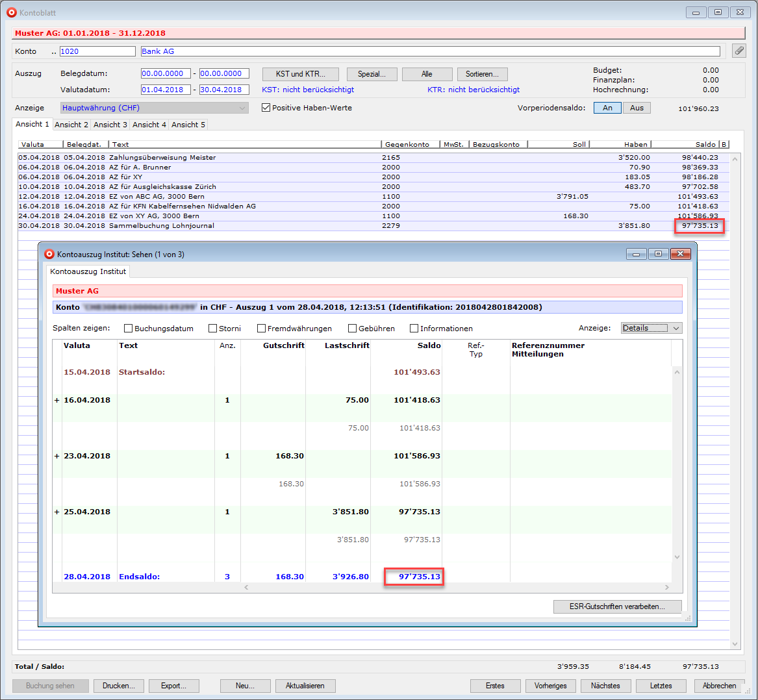Maximize the Kontoauszug Institut dialog
758x700 pixels.
pyautogui.click(x=658, y=254)
